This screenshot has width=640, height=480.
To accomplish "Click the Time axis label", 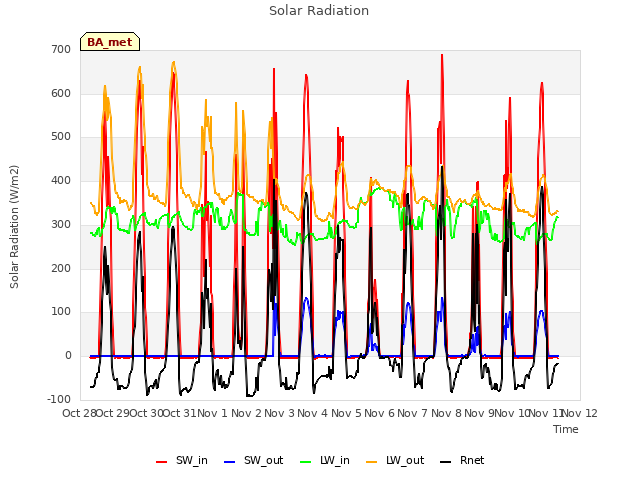I will 566,429.
